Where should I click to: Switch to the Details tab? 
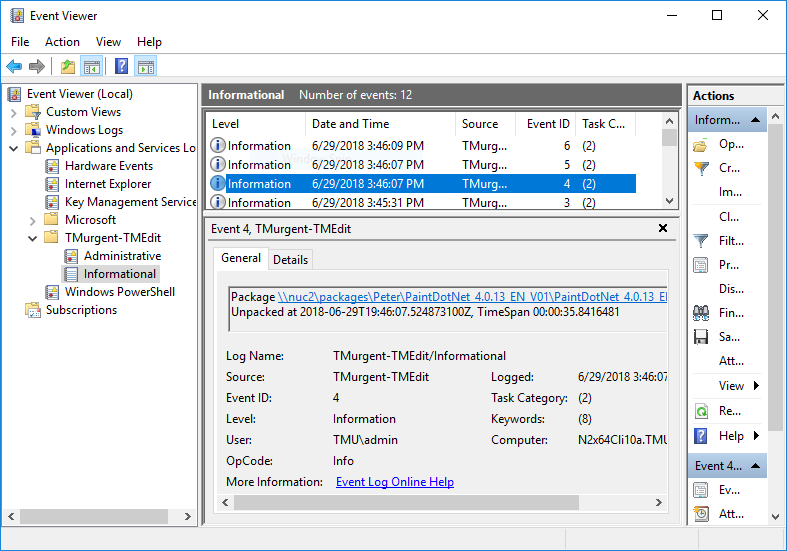coord(290,260)
